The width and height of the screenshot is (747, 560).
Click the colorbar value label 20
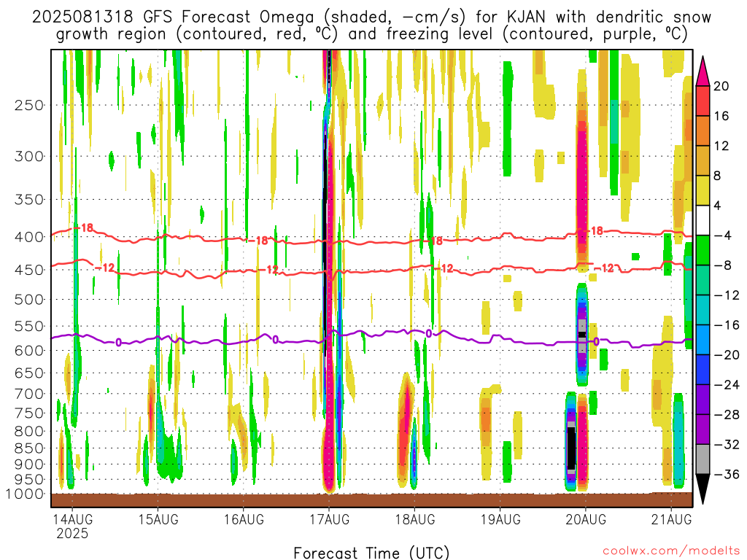point(721,86)
